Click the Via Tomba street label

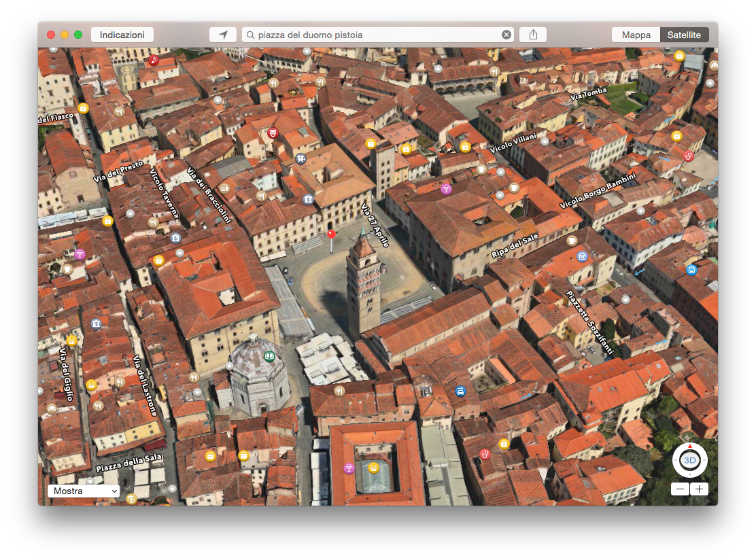(588, 94)
